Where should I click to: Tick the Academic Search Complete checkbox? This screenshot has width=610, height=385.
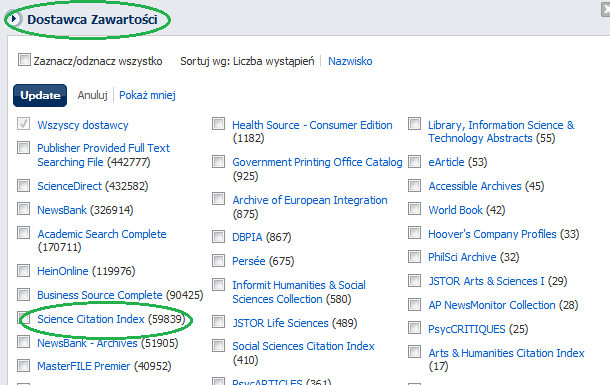(23, 233)
